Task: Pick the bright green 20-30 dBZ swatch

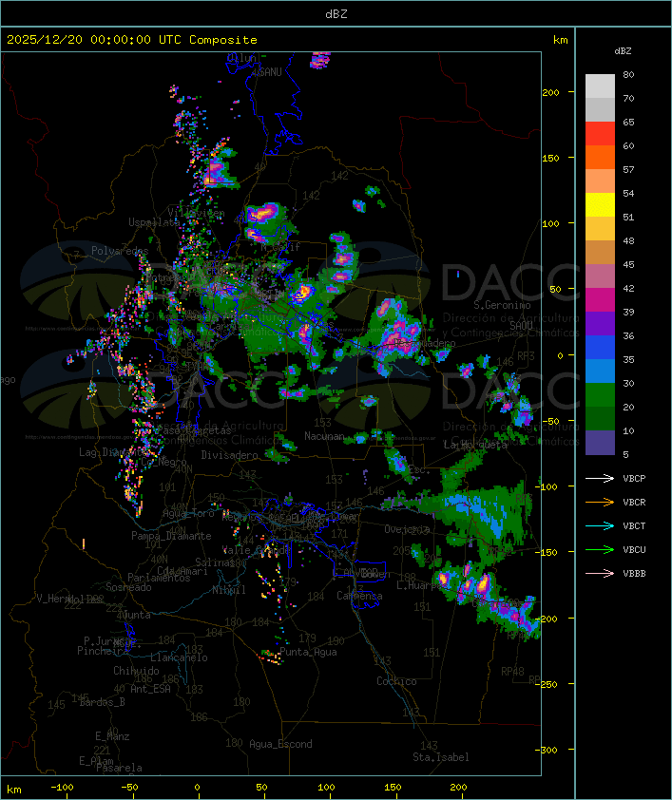Action: (600, 395)
